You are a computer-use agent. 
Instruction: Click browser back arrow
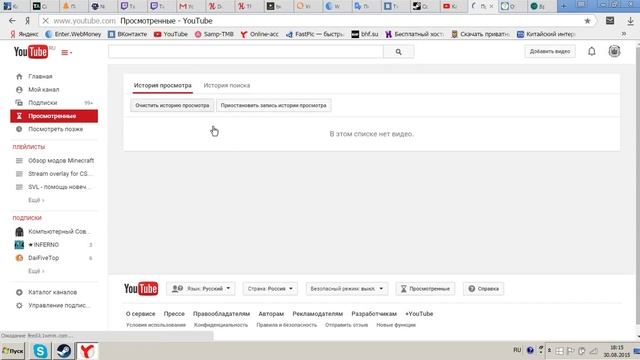tap(12, 21)
